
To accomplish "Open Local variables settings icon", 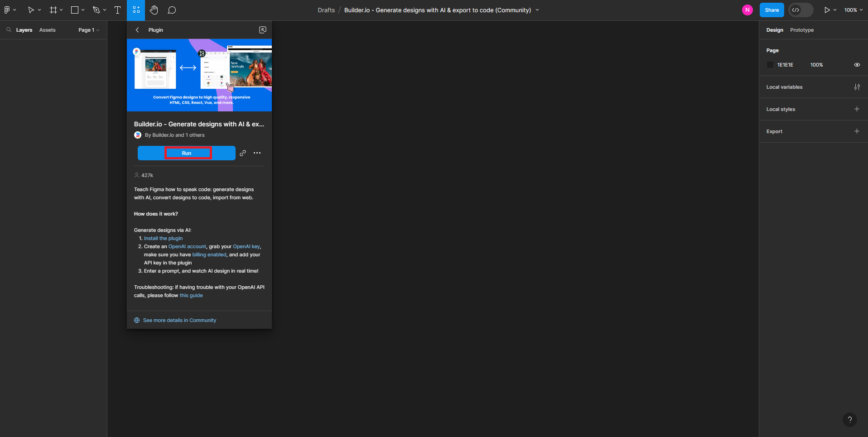I will 857,87.
